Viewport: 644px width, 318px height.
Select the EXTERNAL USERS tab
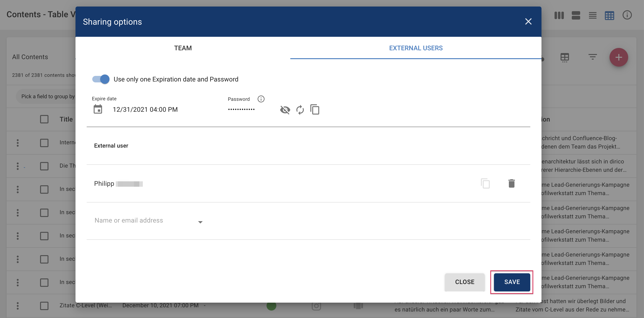415,48
